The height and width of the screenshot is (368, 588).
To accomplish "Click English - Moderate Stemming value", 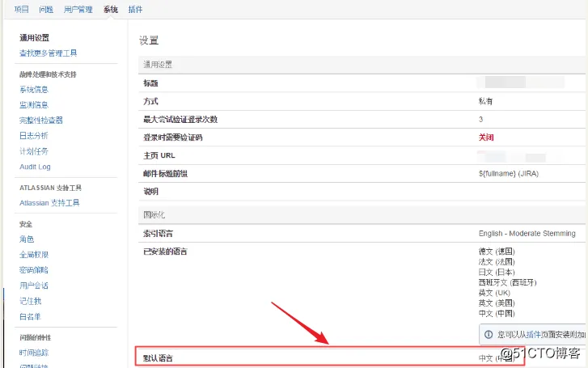I will point(527,233).
